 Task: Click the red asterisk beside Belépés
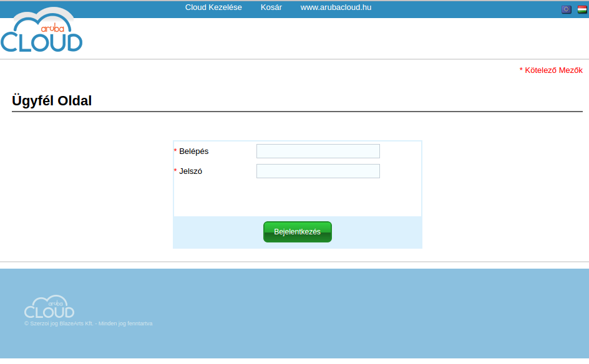175,151
